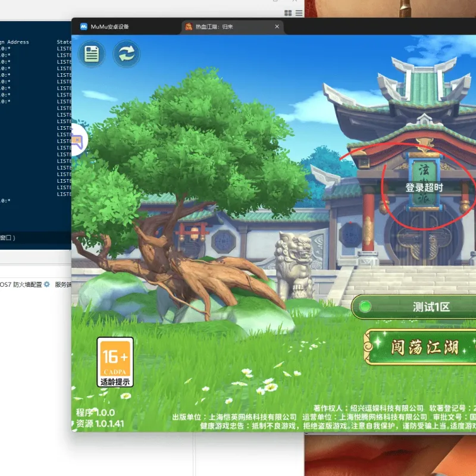Close the 热血江湖：归来 tab
Image resolution: width=476 pixels, height=476 pixels.
tap(277, 27)
